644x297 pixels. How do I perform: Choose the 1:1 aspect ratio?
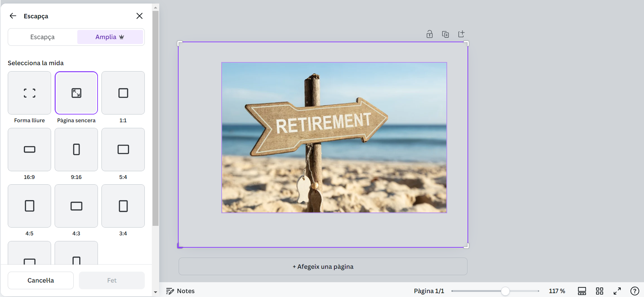click(123, 93)
